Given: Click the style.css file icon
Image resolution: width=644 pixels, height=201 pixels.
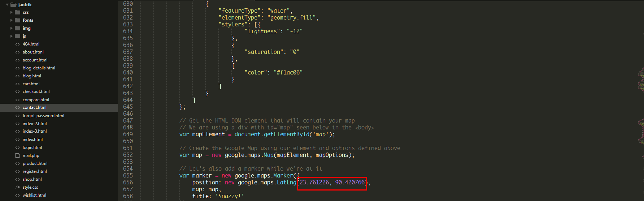Looking at the screenshot, I should point(17,187).
